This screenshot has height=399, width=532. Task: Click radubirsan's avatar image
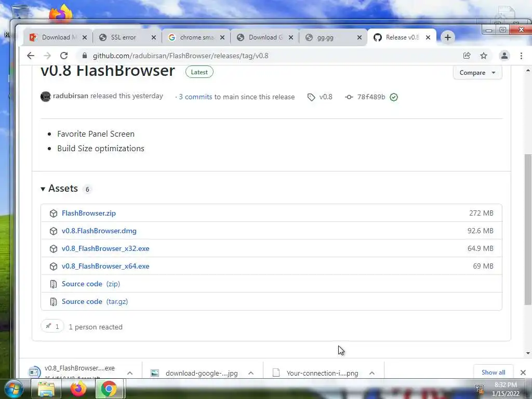(46, 97)
